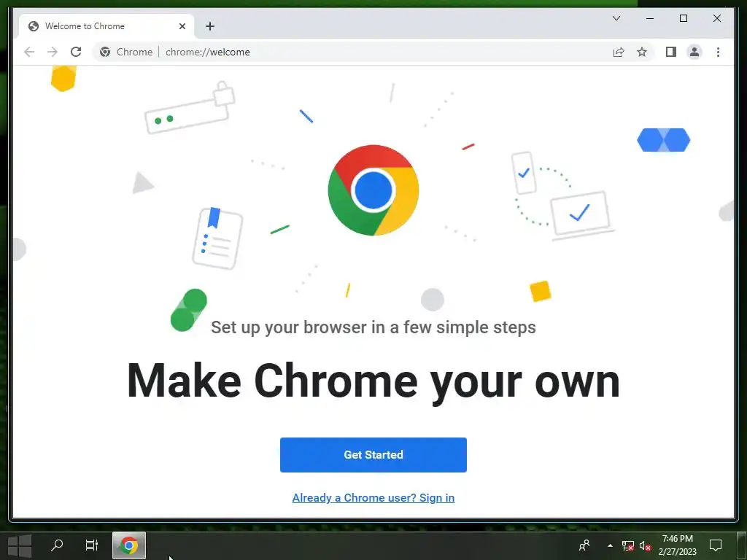Open Chrome's three-dot menu
This screenshot has width=747, height=560.
[718, 52]
